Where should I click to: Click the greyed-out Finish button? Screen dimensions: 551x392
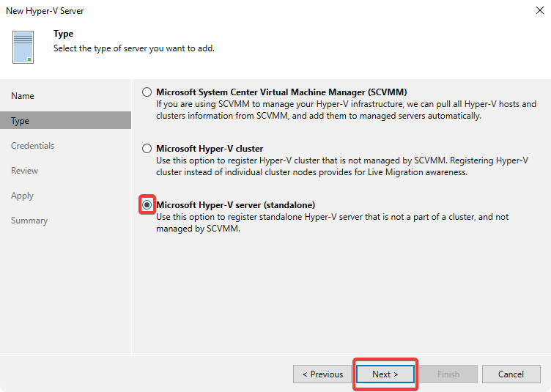pos(448,374)
